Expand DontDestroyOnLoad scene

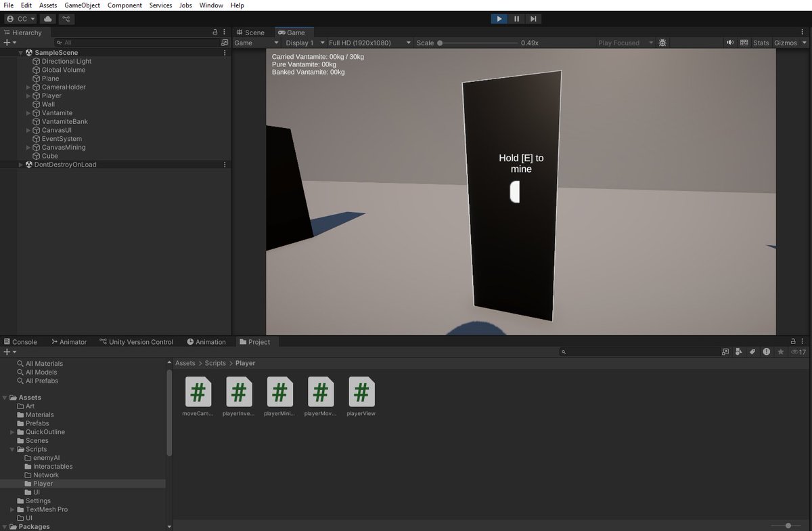20,165
